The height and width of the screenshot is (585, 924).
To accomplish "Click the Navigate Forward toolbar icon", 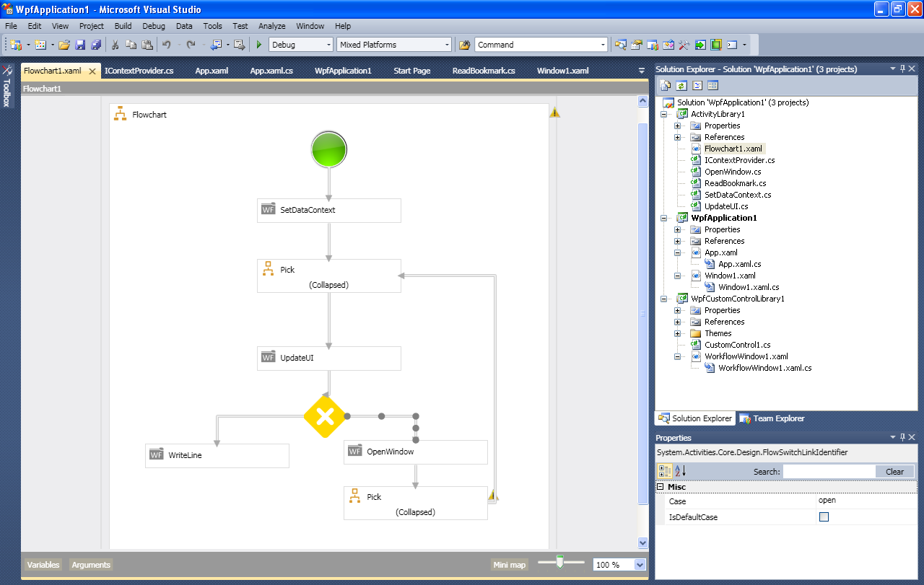I will click(240, 45).
